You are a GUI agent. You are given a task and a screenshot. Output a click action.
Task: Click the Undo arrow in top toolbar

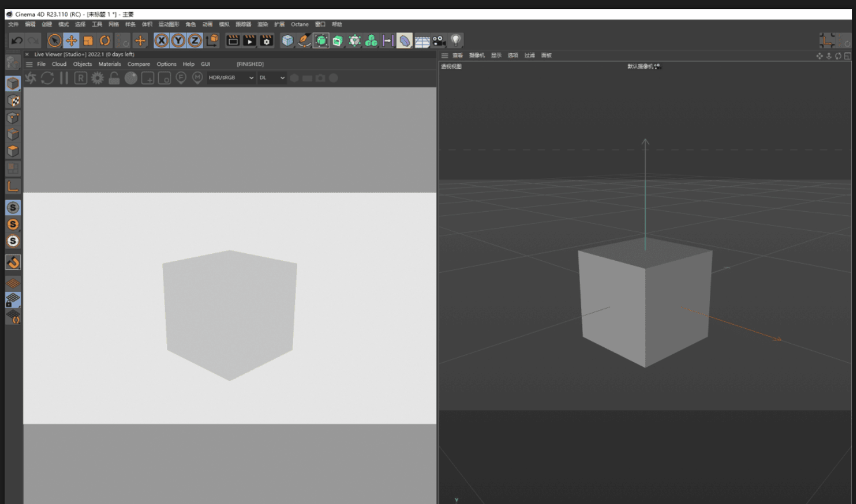pyautogui.click(x=17, y=40)
